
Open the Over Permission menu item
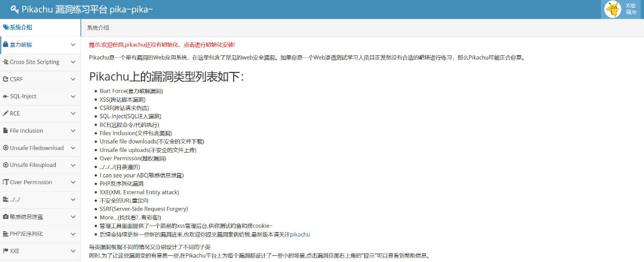point(40,182)
